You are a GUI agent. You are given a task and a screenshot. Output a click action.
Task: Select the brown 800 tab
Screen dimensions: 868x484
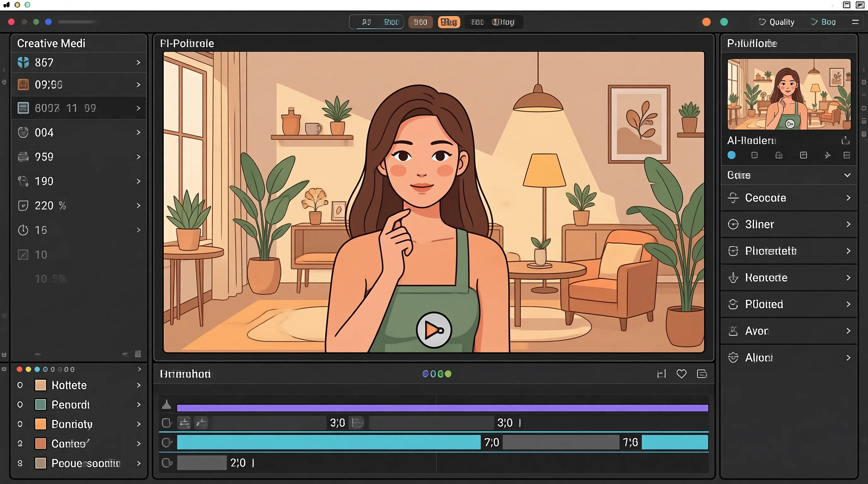point(420,22)
